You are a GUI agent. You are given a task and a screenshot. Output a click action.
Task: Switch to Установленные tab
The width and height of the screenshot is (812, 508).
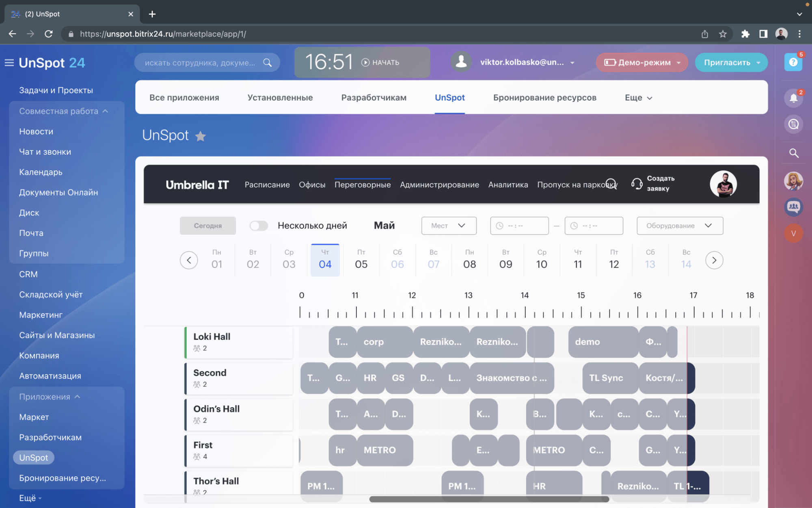280,98
